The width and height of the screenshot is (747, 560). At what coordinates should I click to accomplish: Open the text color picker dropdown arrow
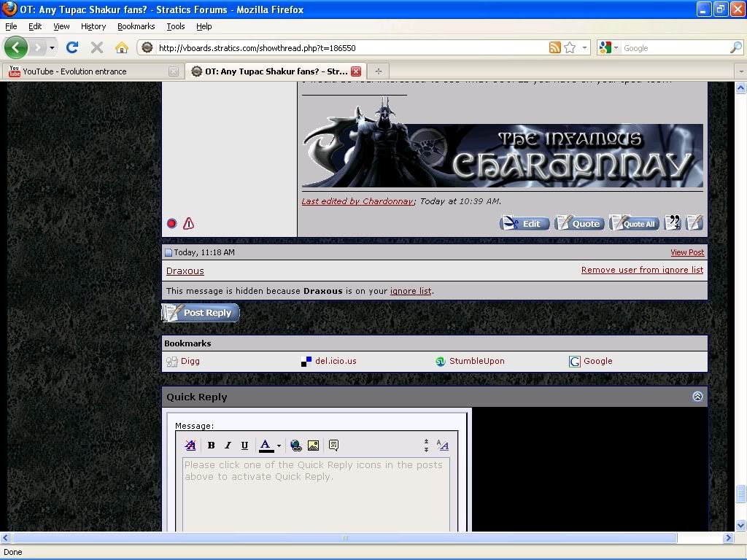point(279,446)
